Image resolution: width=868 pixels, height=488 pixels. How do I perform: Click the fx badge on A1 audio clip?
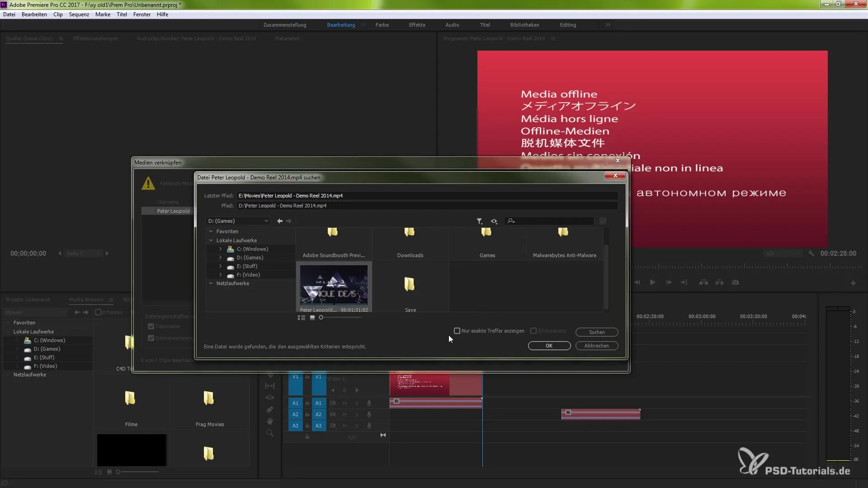(396, 401)
